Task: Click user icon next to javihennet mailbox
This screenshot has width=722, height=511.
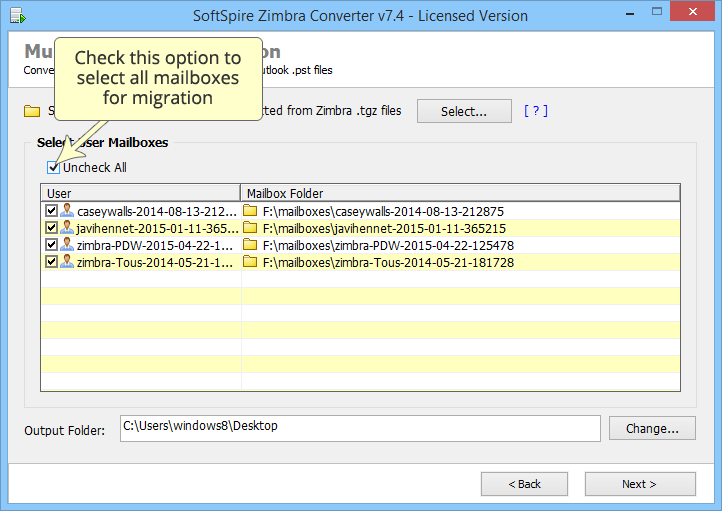Action: (x=67, y=227)
